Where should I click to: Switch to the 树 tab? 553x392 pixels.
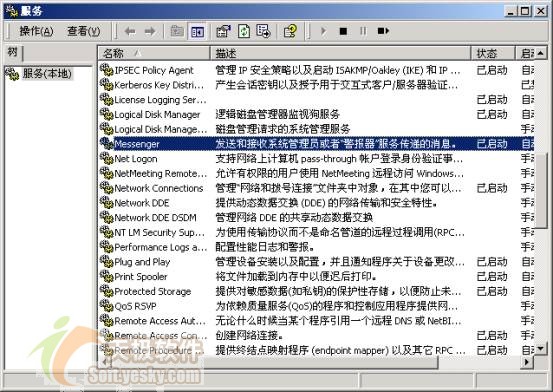(12, 53)
